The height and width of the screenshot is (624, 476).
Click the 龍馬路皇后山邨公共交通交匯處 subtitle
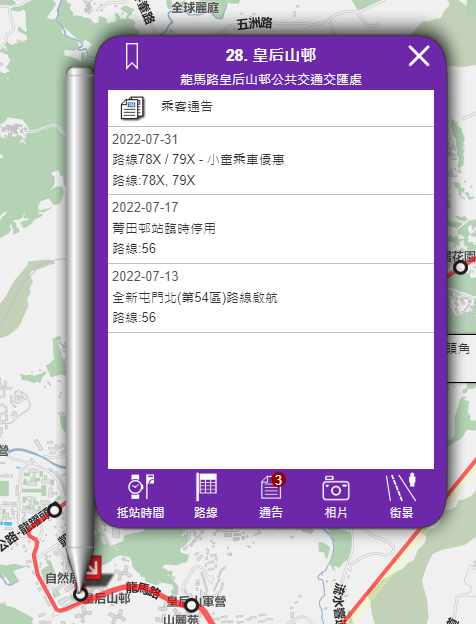(271, 80)
